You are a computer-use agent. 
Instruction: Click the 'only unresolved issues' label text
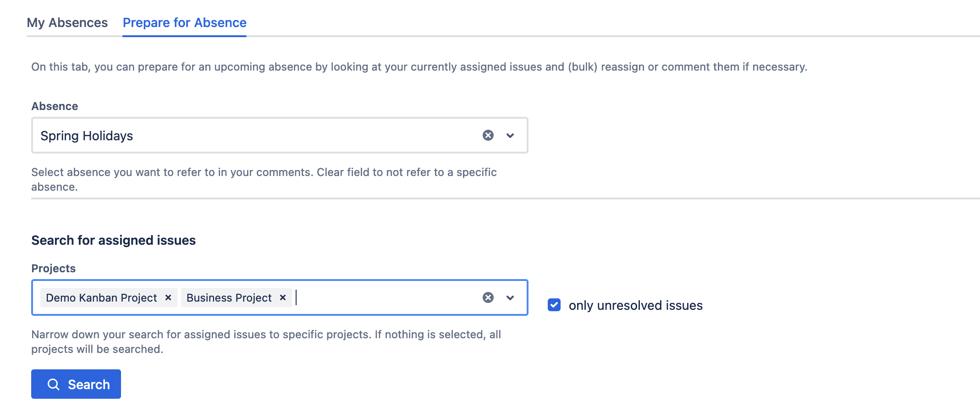[635, 305]
